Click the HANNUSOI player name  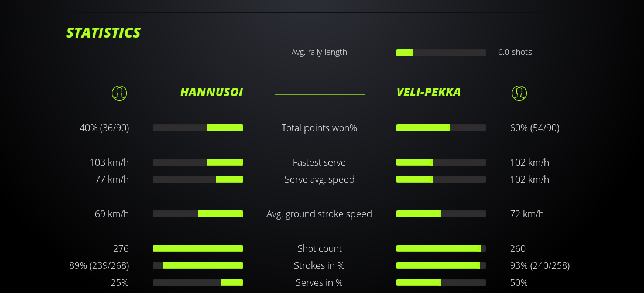click(211, 92)
